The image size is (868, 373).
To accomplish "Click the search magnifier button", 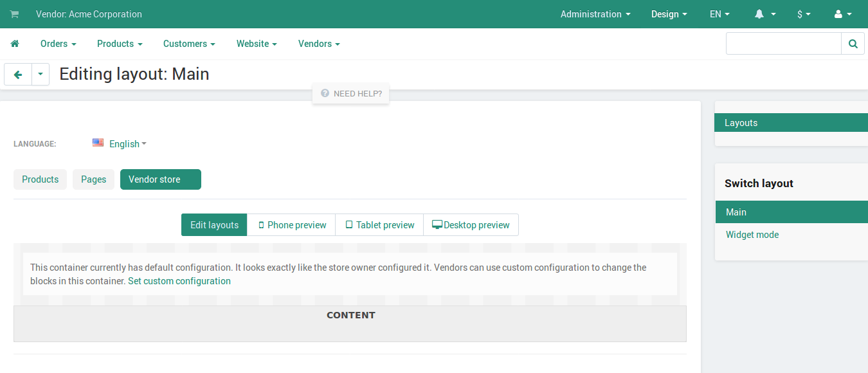I will pos(853,44).
